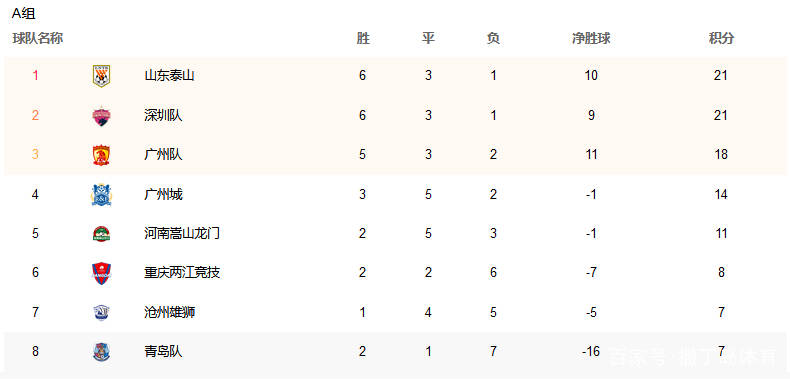Select the 青岛队 row rank number 8
The image size is (790, 380).
35,351
